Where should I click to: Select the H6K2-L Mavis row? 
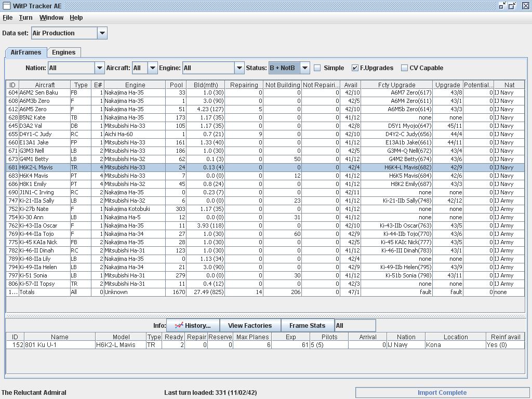coord(265,167)
